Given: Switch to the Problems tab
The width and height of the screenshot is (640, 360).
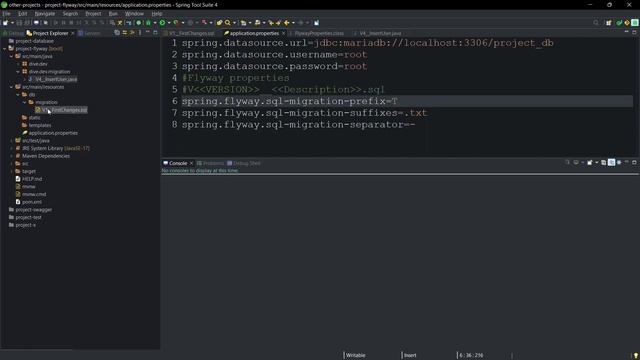Looking at the screenshot, I should pyautogui.click(x=210, y=163).
